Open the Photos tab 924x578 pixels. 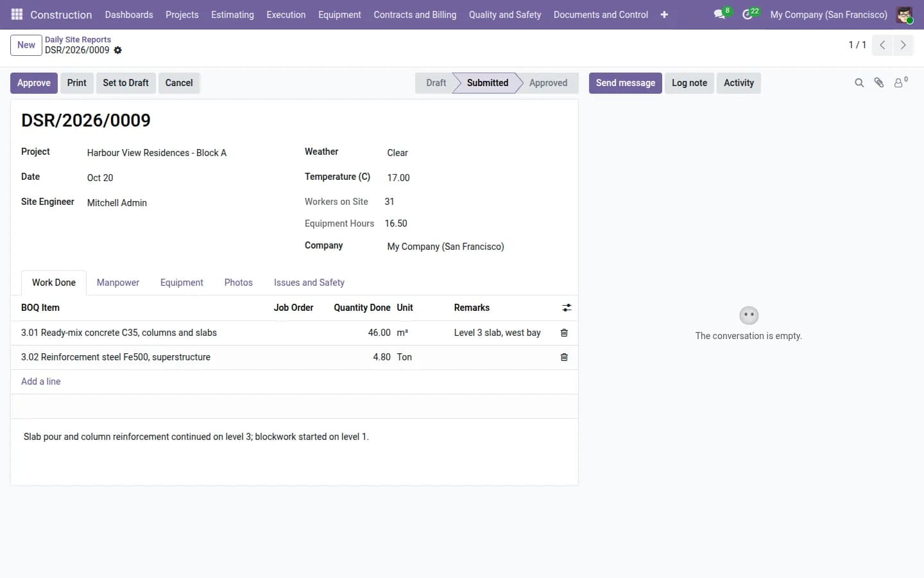(239, 283)
